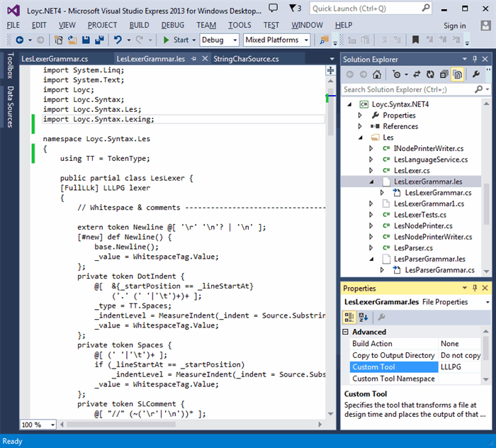Open the TOOLS menu
Image resolution: width=496 pixels, height=448 pixels.
click(239, 25)
